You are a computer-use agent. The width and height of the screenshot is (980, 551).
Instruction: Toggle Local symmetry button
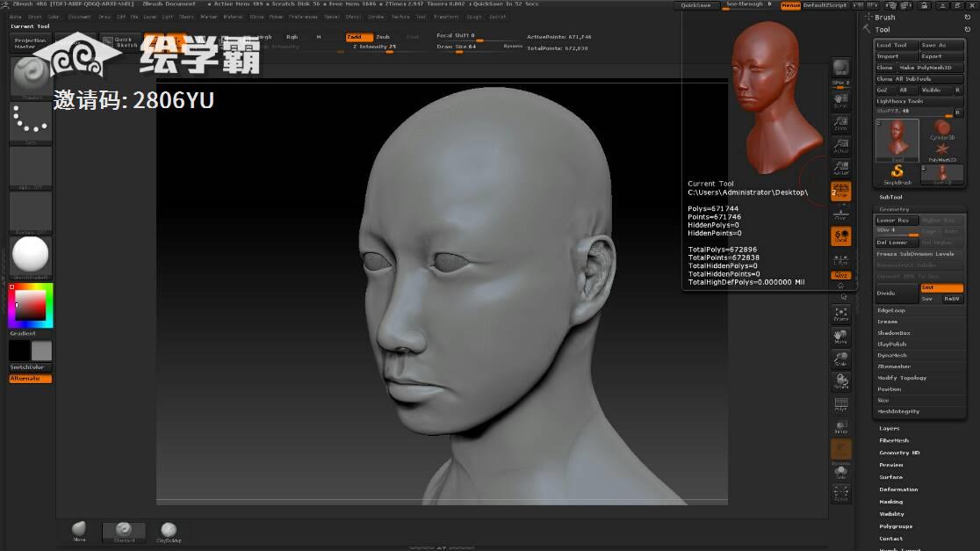(x=840, y=237)
